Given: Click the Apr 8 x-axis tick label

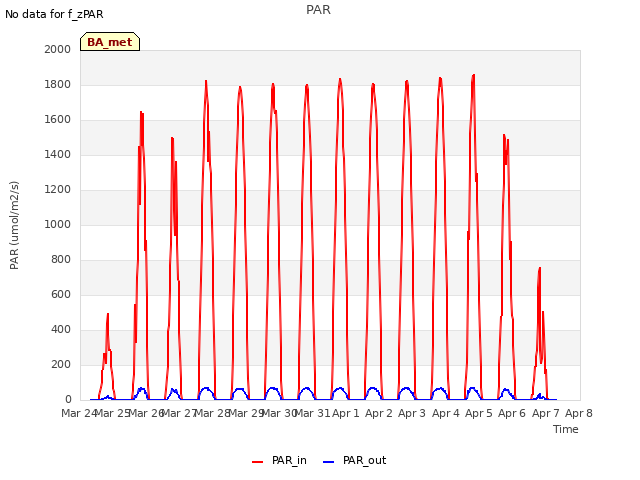Looking at the screenshot, I should point(579,413).
